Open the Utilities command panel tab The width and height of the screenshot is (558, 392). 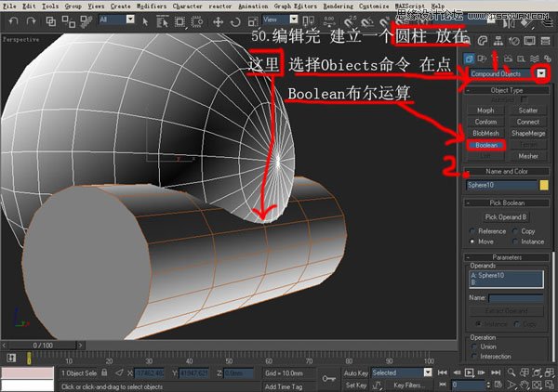[545, 41]
